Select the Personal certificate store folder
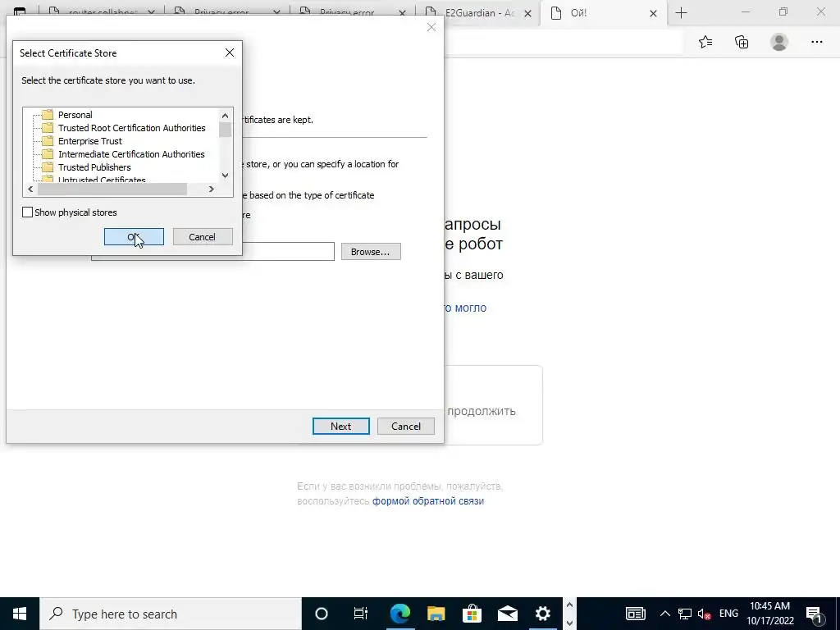The height and width of the screenshot is (630, 840). [x=75, y=115]
